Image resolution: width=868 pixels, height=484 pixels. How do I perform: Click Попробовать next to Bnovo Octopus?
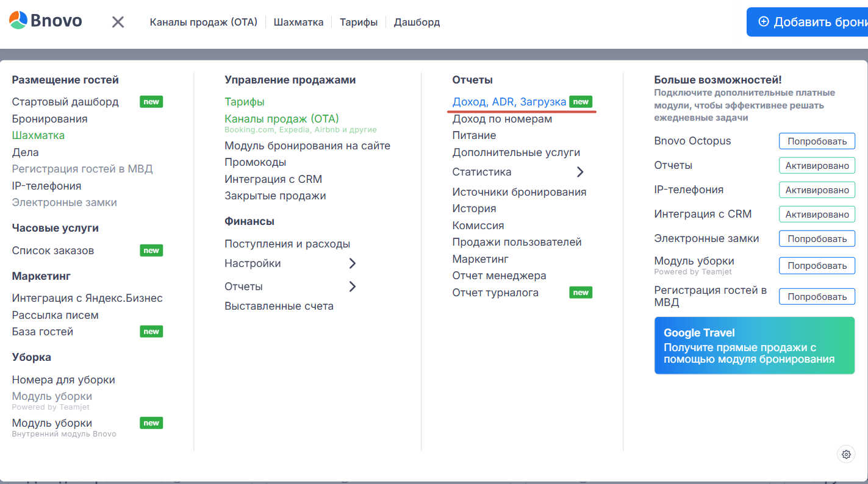[817, 141]
